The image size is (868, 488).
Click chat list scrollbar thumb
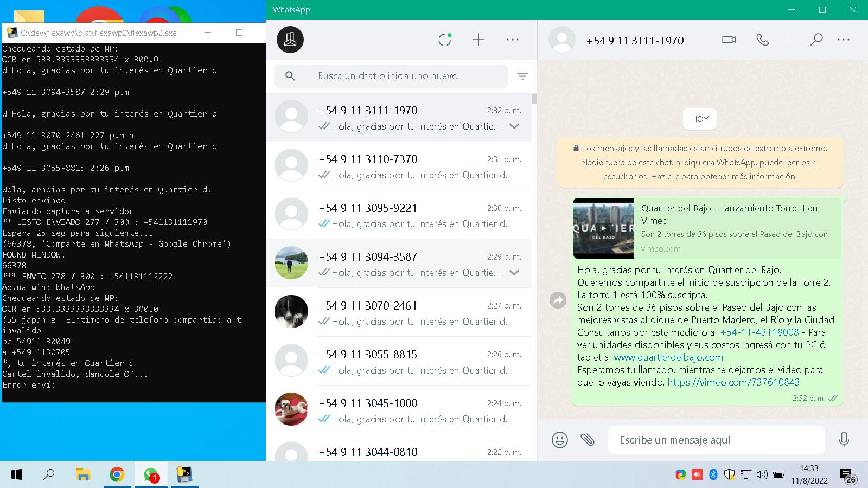[534, 99]
